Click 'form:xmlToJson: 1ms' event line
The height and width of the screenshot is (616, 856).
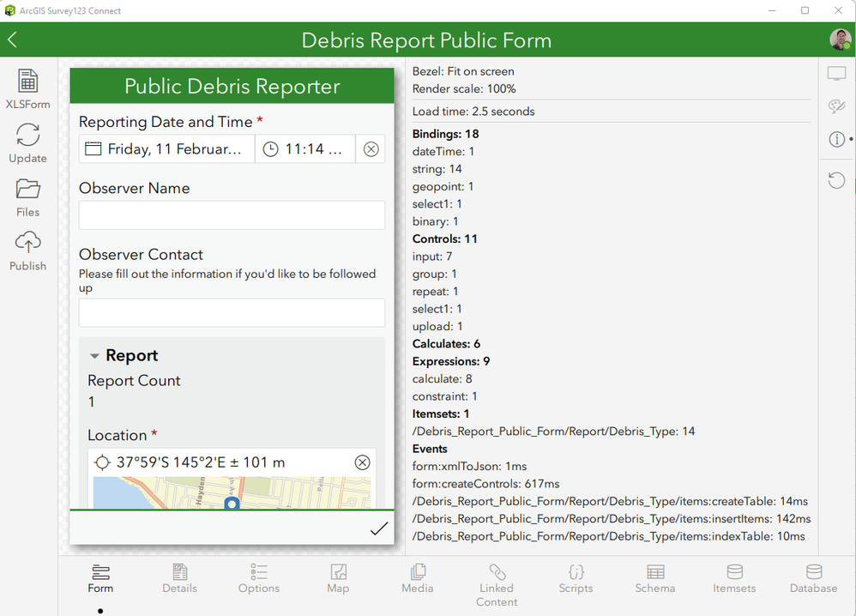(x=469, y=466)
